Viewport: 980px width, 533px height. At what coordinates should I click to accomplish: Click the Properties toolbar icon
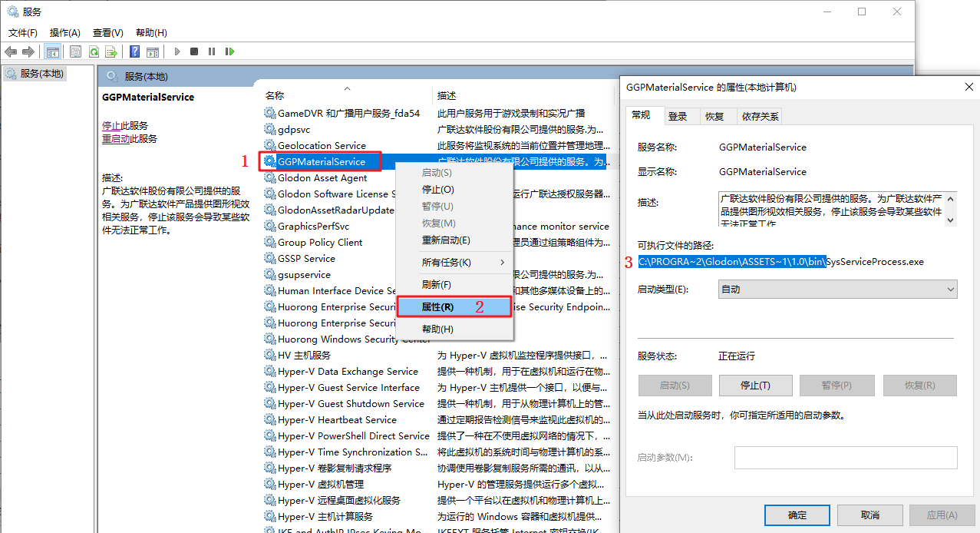[x=75, y=51]
